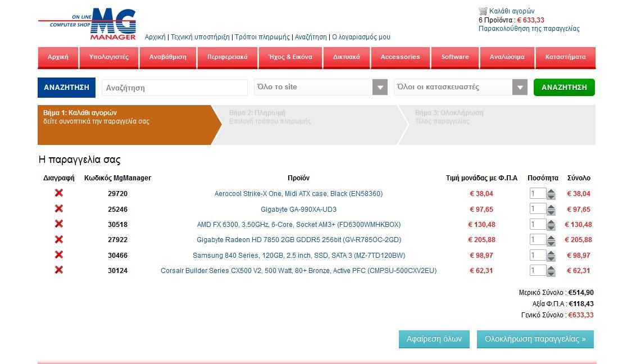Click quantity field for Corsair CX500 V2
Viewport: 641px width, 364px height.
coord(538,270)
